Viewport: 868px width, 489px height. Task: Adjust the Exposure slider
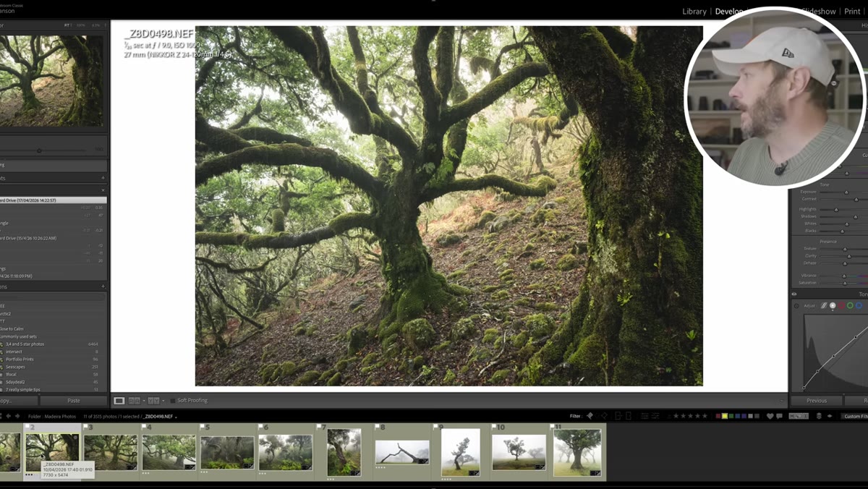(846, 192)
